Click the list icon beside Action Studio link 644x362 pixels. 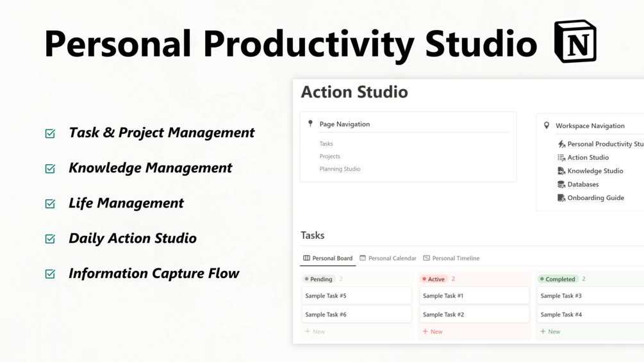tap(561, 158)
